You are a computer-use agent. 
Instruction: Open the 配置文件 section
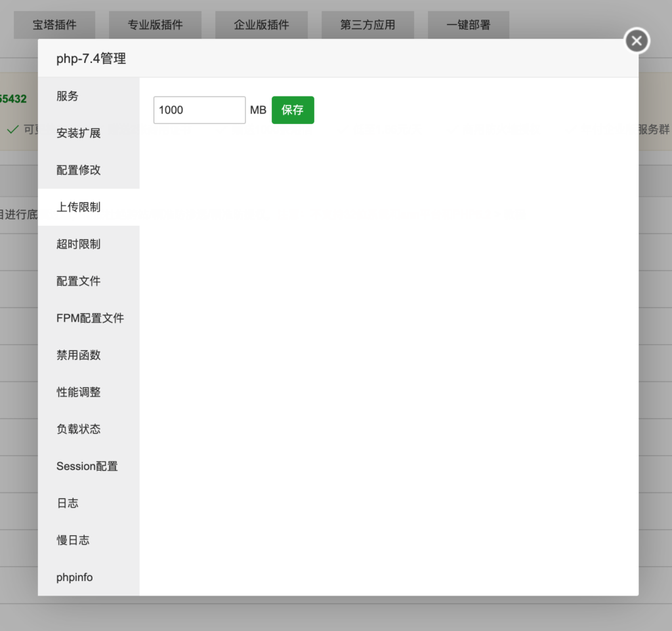point(79,281)
